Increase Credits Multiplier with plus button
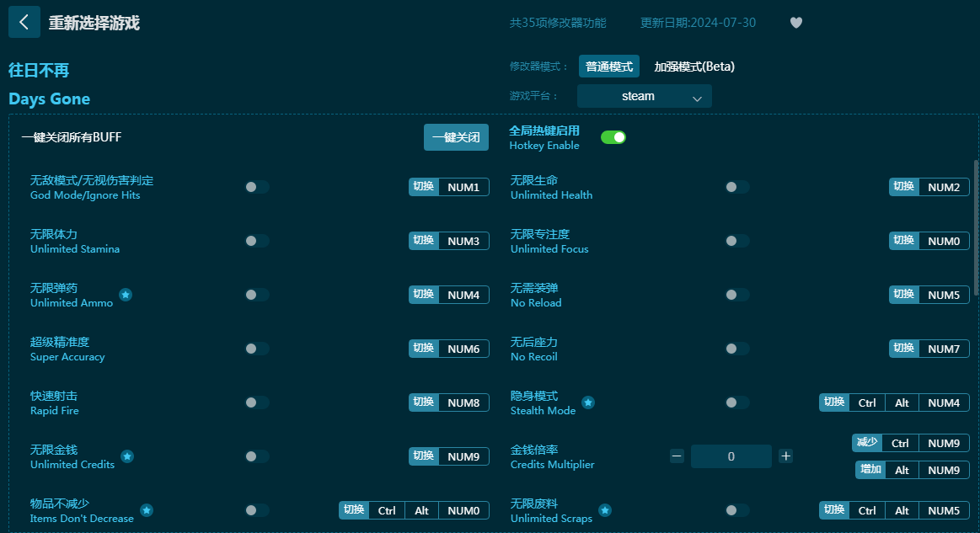Viewport: 980px width, 533px height. tap(785, 456)
